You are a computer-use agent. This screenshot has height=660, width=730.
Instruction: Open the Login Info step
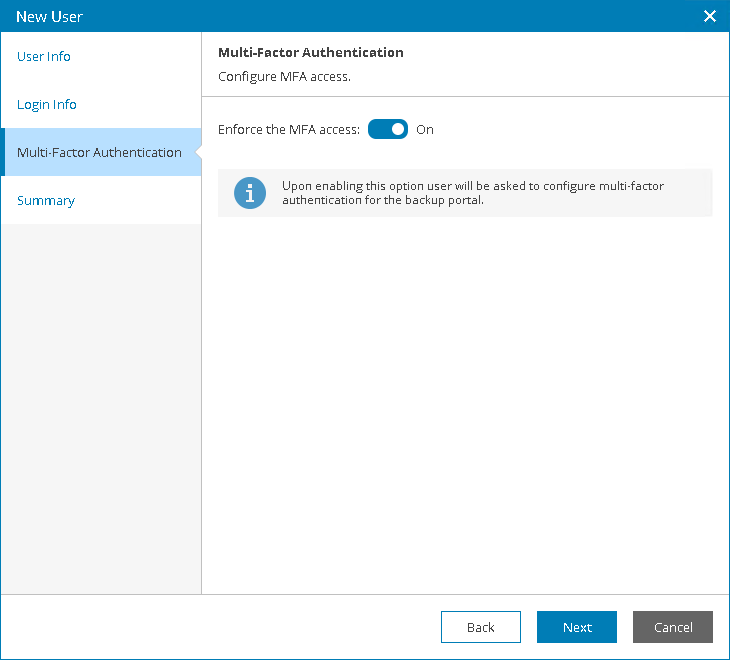[x=47, y=105]
